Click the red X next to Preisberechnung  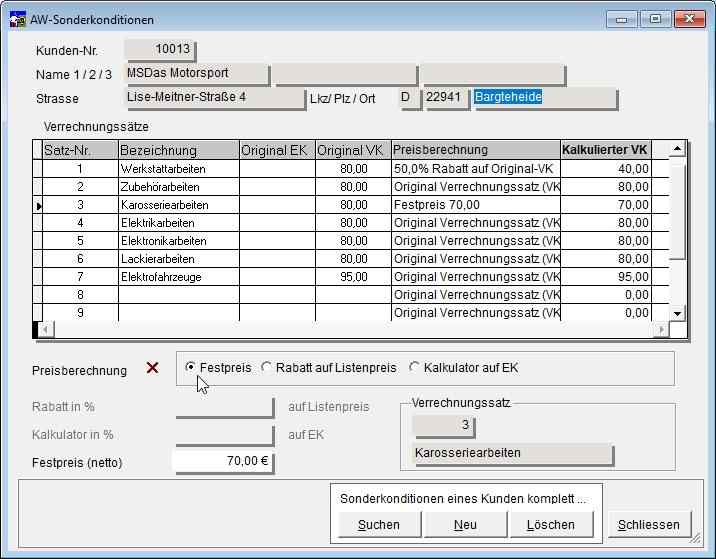click(x=153, y=368)
